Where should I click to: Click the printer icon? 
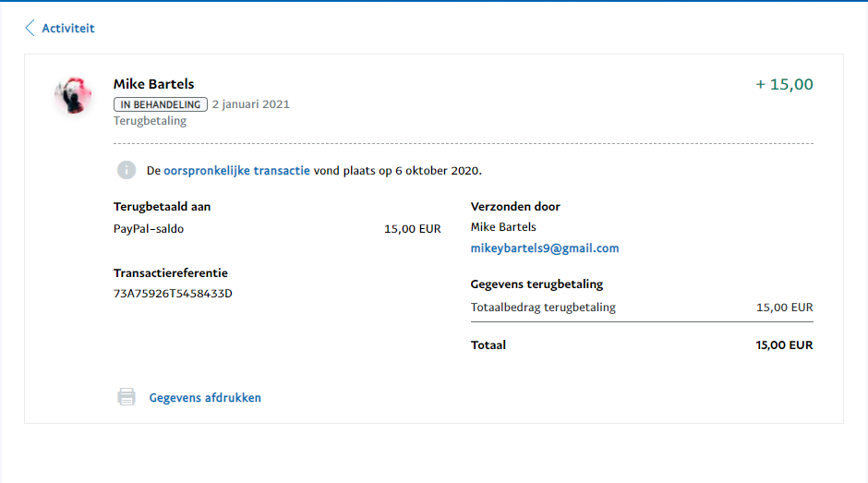127,397
